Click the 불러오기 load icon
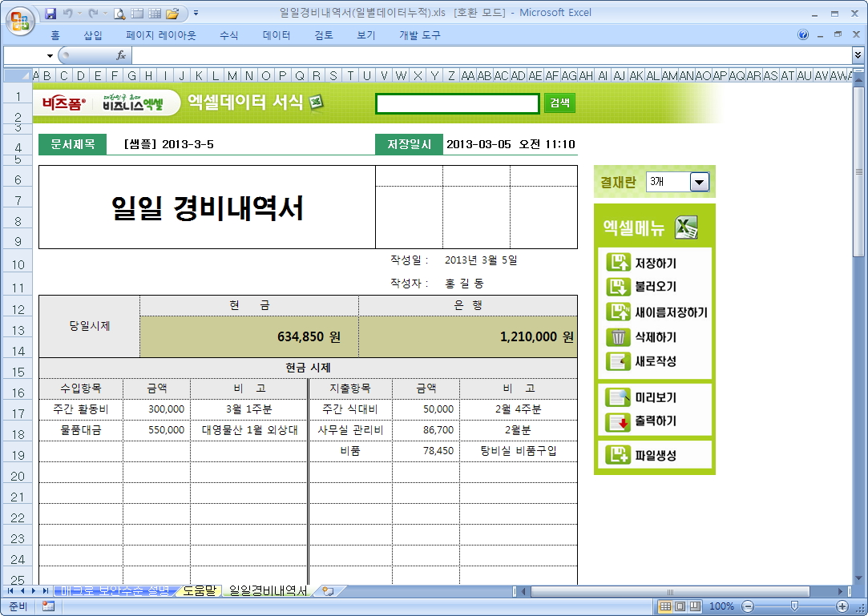Viewport: 868px width, 616px height. [x=618, y=287]
